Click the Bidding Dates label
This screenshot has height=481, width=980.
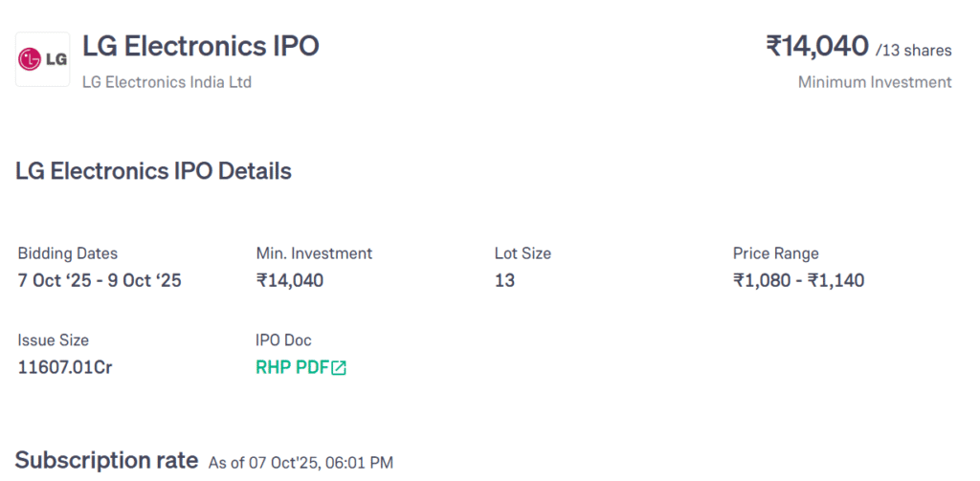click(68, 253)
